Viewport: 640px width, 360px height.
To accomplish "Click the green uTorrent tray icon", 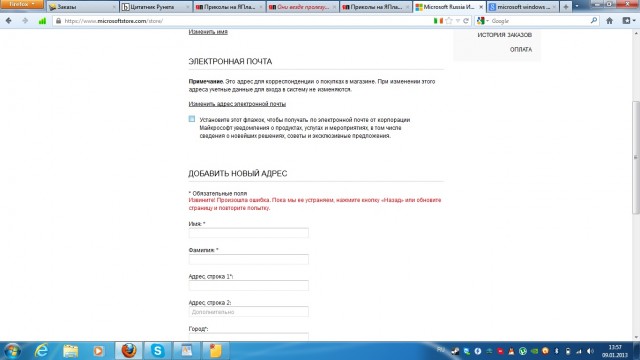I will coord(523,351).
